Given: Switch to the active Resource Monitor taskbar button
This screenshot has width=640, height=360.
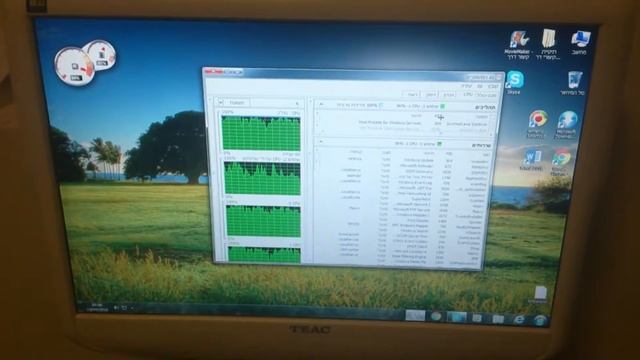Looking at the screenshot, I should [x=415, y=315].
